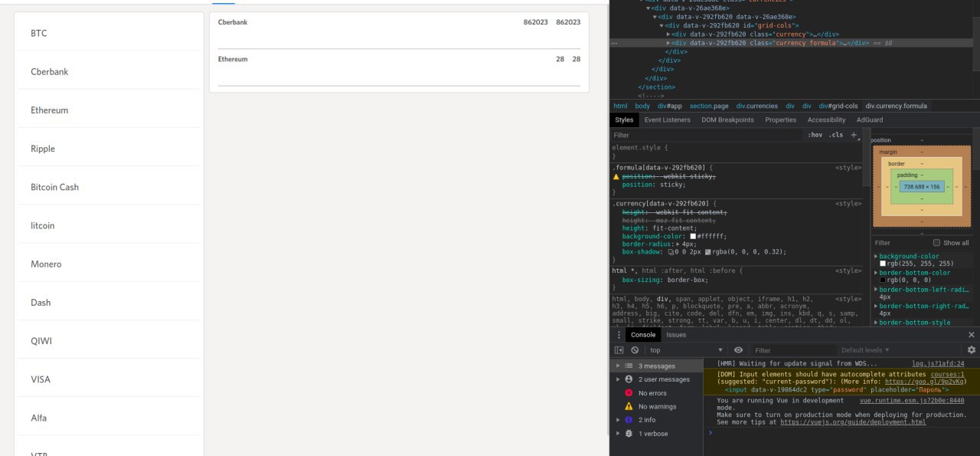Select QIWI in the list
Image resolution: width=980 pixels, height=456 pixels.
109,341
